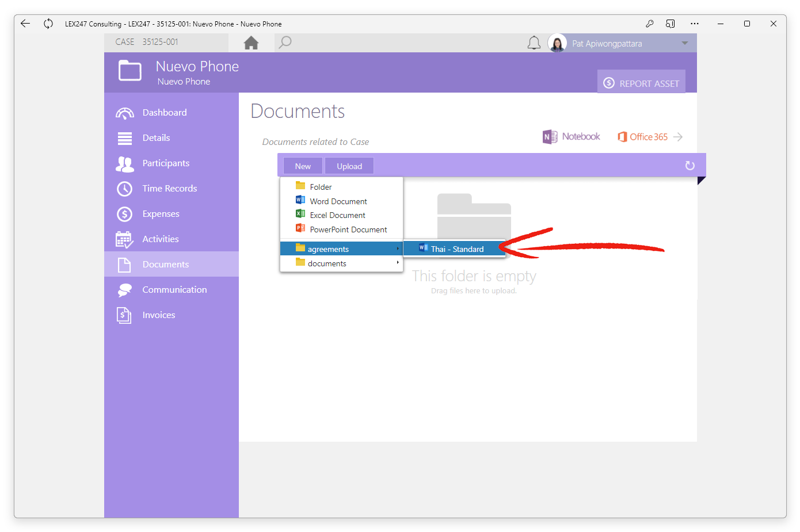Click the Activities calendar icon
This screenshot has width=800, height=532.
[125, 239]
